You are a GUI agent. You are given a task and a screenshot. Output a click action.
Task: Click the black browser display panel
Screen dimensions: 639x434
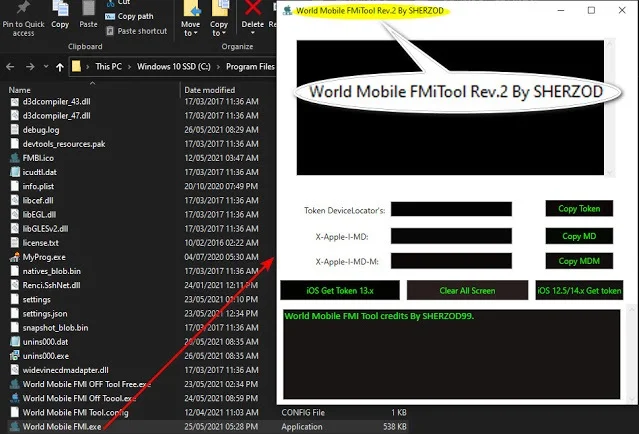point(450,108)
